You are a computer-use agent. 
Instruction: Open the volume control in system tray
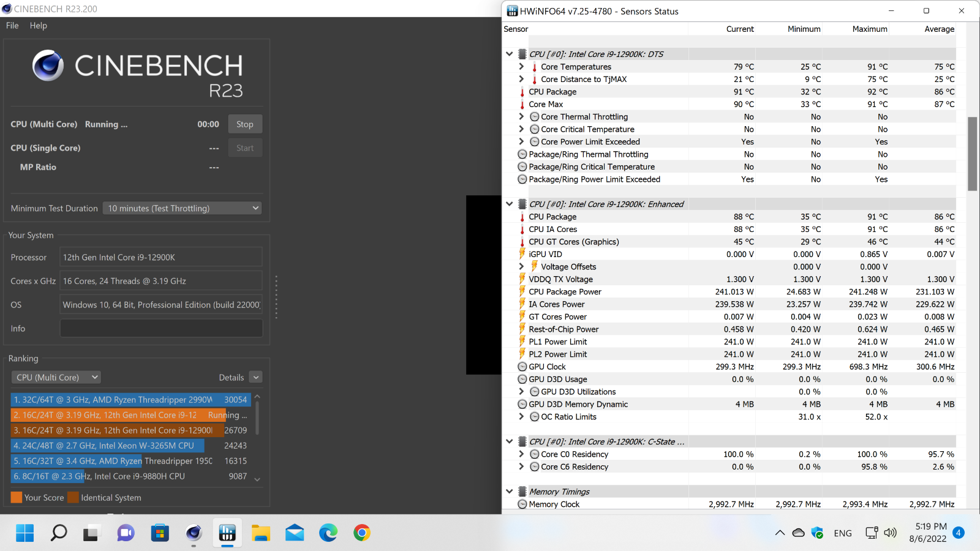pos(890,533)
